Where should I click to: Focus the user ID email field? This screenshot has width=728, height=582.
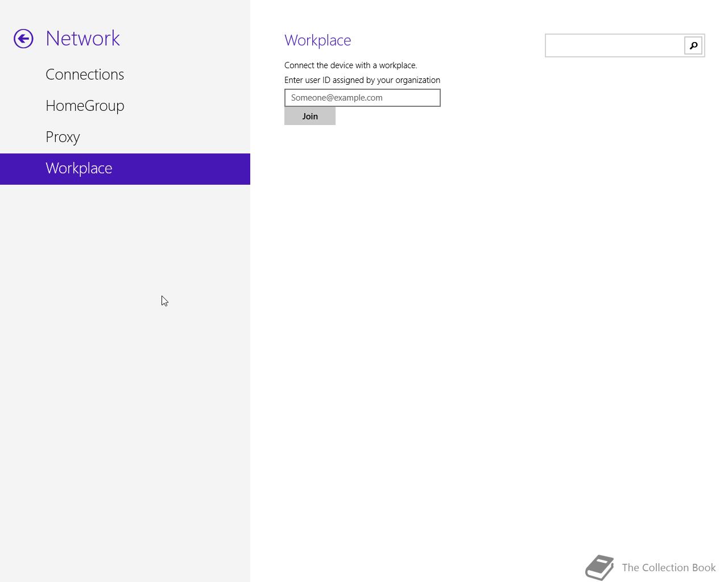point(362,98)
